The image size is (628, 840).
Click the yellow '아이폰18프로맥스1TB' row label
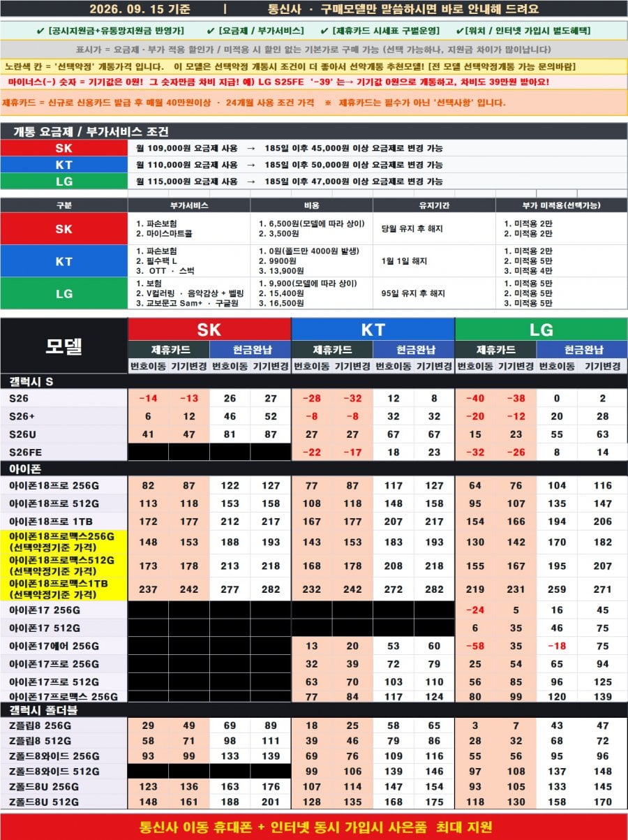64,589
